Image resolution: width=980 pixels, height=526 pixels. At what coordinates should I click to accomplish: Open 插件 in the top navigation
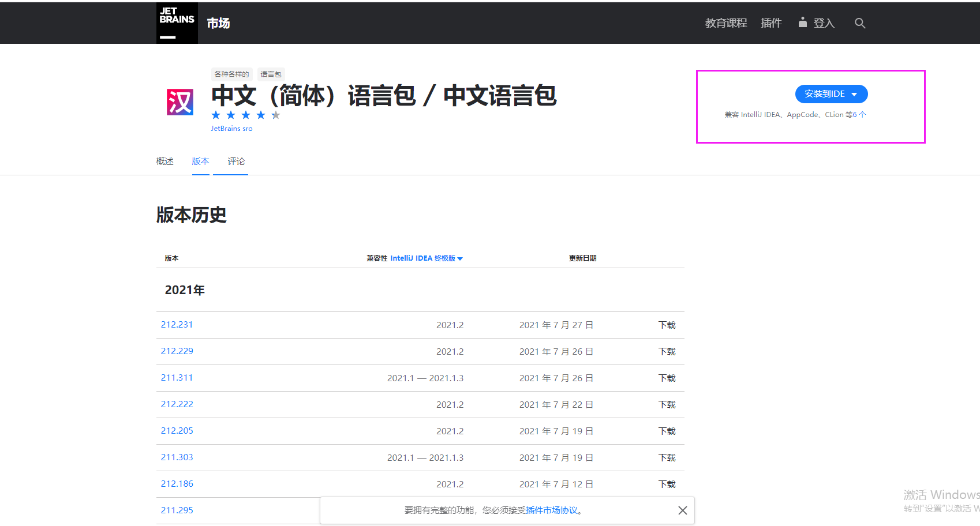click(x=771, y=23)
